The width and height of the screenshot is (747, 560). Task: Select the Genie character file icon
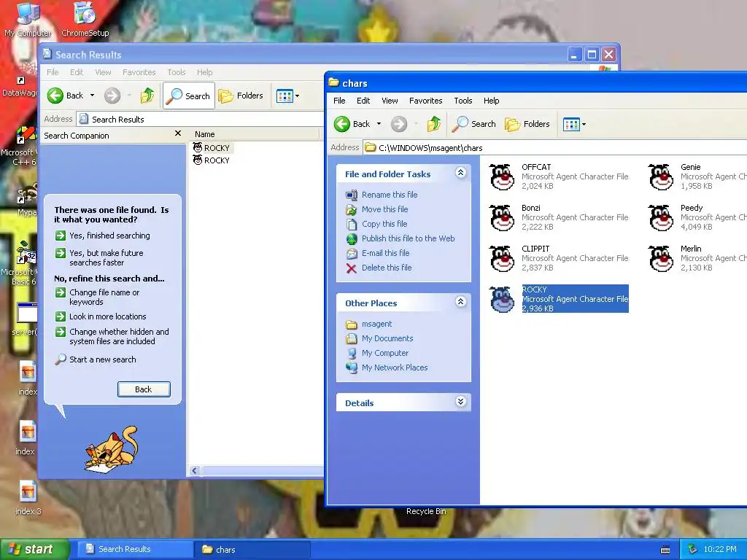(x=661, y=177)
